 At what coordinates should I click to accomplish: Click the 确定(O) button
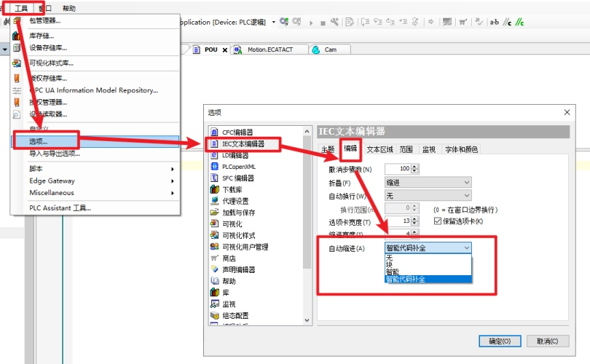tap(500, 341)
